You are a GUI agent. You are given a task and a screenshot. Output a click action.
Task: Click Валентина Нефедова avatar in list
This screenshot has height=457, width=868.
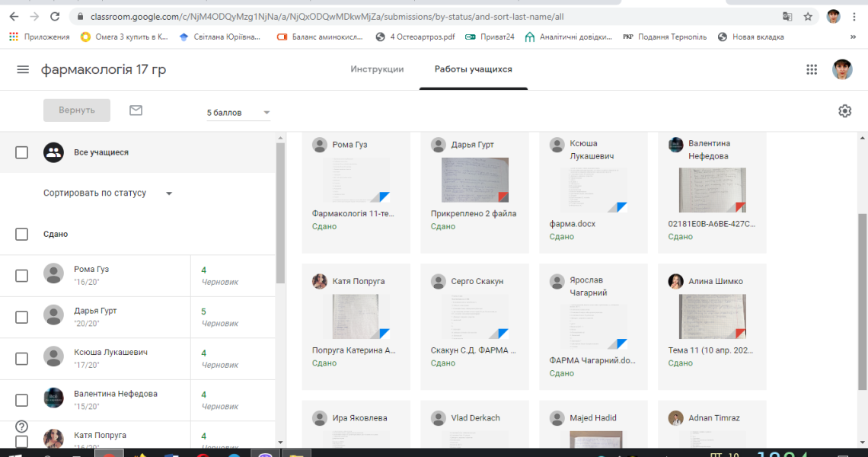54,398
